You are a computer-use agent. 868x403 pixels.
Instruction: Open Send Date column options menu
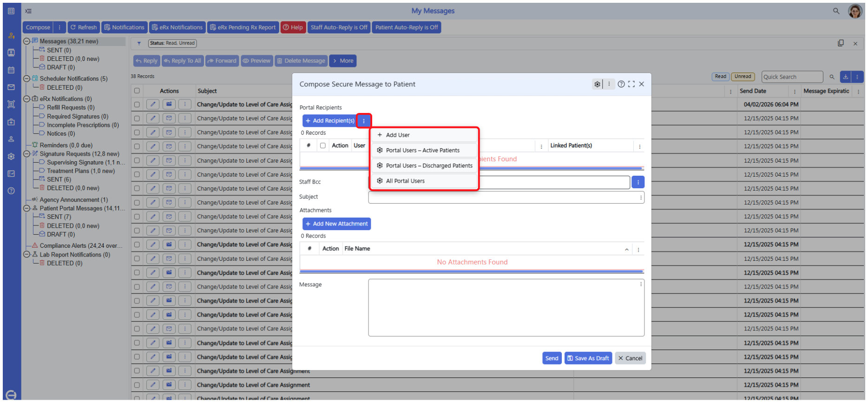tap(795, 92)
